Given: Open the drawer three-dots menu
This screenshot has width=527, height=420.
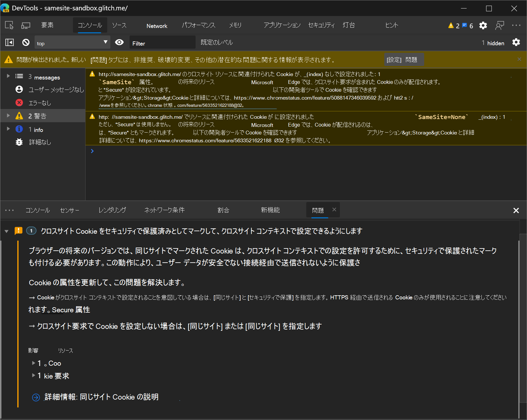Looking at the screenshot, I should (x=9, y=210).
